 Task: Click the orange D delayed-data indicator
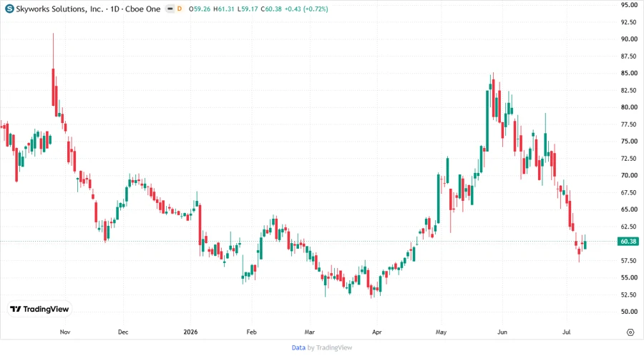[x=180, y=9]
